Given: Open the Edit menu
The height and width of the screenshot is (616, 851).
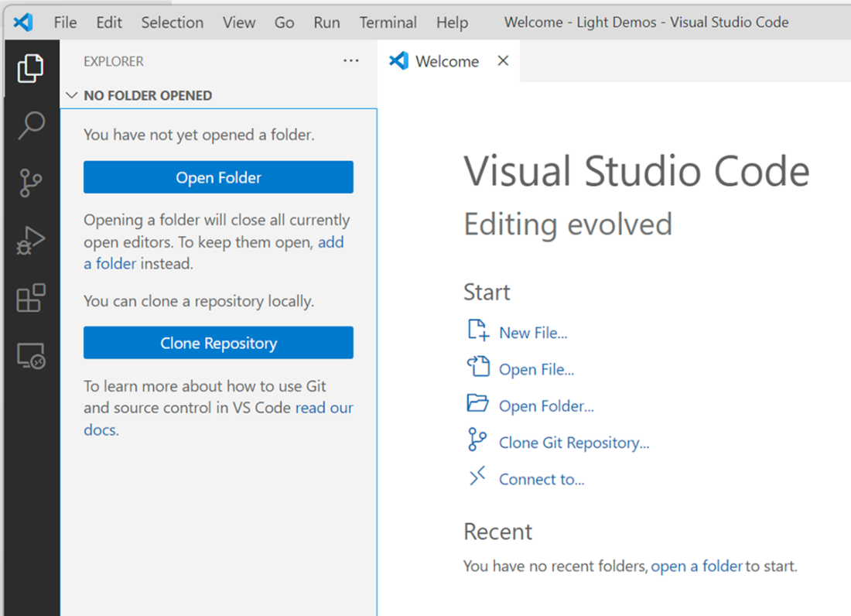Looking at the screenshot, I should (x=109, y=22).
